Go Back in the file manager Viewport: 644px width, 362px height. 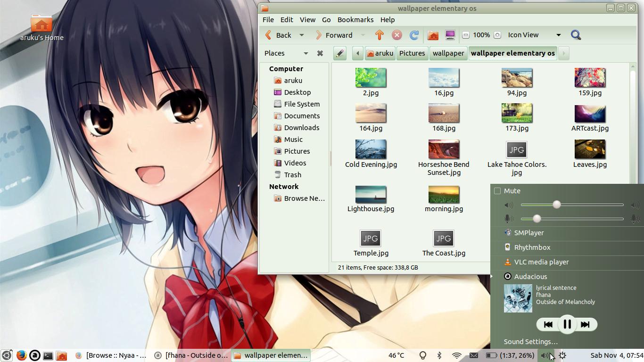279,35
